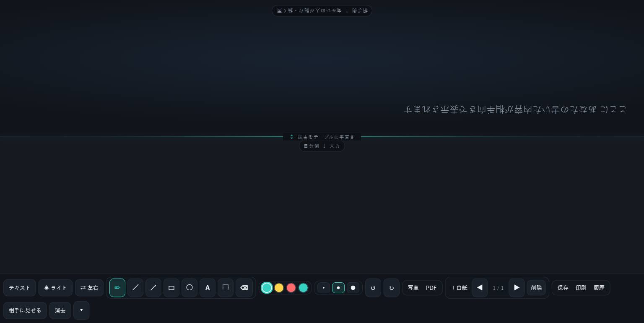Print the page with 印刷
This screenshot has height=323, width=644.
581,288
